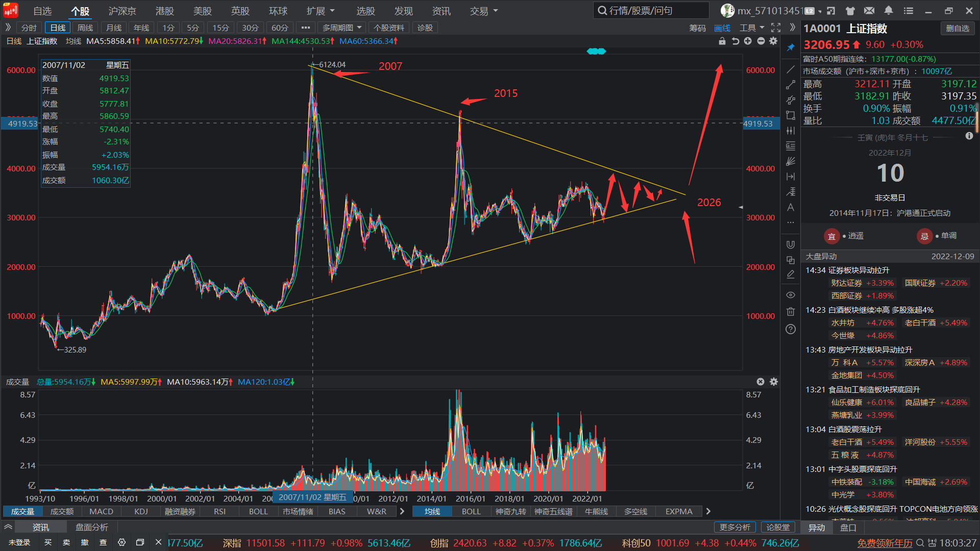The height and width of the screenshot is (551, 980).
Task: Select the MACD indicator tab
Action: (101, 511)
